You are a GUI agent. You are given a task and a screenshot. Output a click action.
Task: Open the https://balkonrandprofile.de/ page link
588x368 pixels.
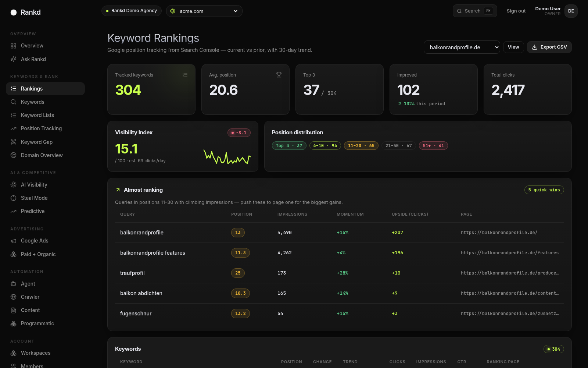coord(499,233)
